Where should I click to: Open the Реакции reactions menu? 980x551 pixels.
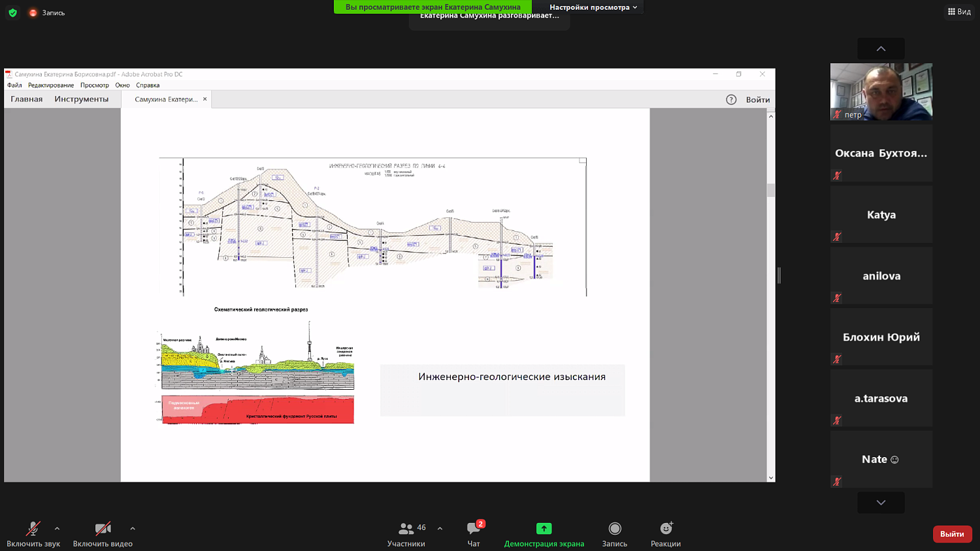point(666,533)
